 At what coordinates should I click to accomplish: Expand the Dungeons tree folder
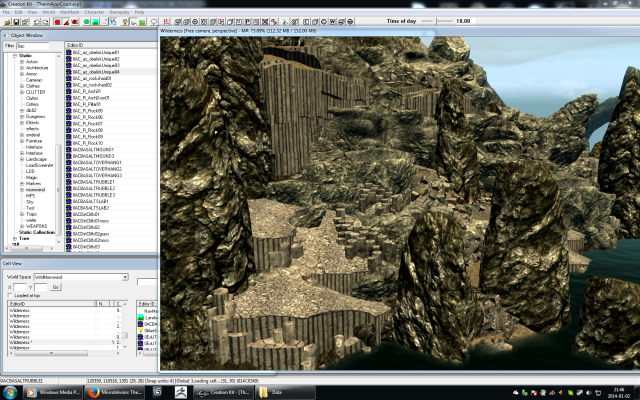coord(22,116)
